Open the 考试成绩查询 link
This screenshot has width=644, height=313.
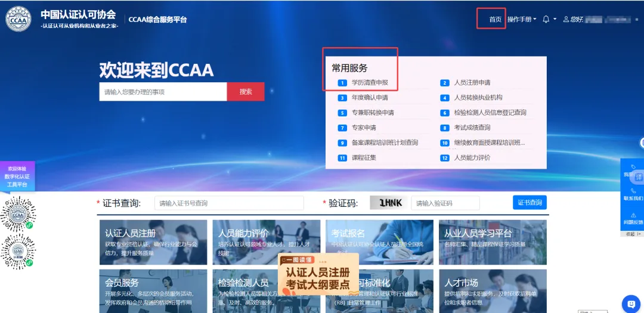coord(472,128)
